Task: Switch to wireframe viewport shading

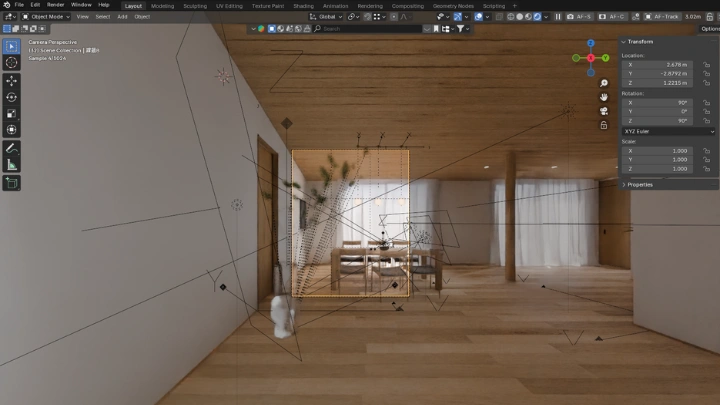Action: (511, 17)
